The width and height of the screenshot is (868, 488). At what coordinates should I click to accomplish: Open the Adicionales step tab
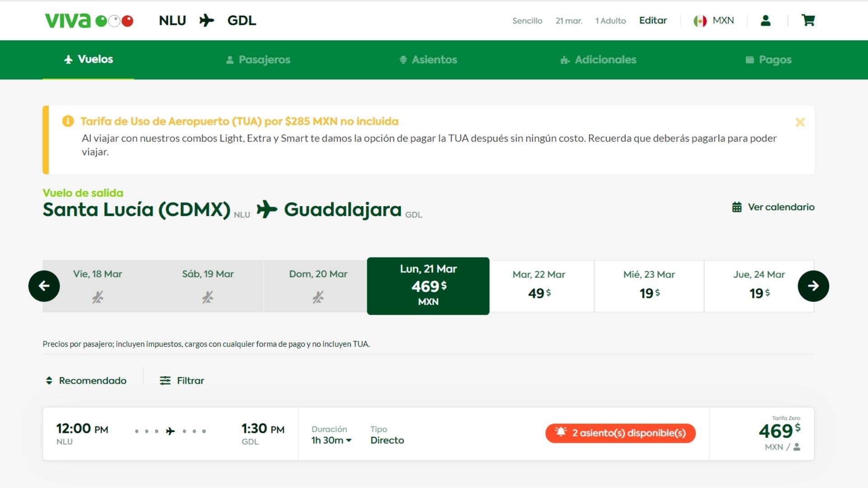tap(598, 60)
